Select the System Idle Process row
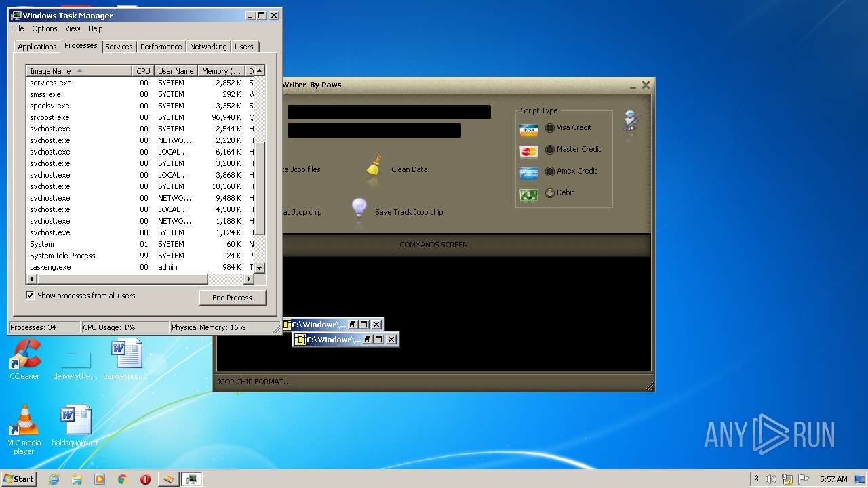Viewport: 868px width, 488px height. [x=140, y=256]
